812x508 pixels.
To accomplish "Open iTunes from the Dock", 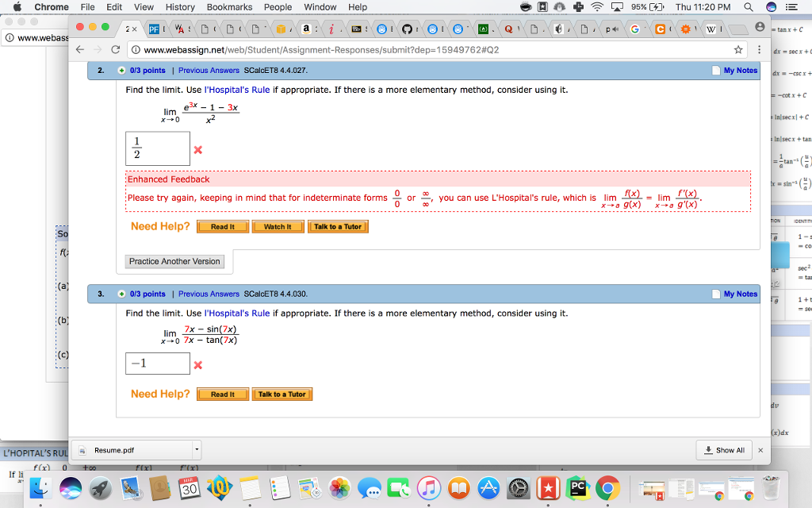I will coord(429,488).
